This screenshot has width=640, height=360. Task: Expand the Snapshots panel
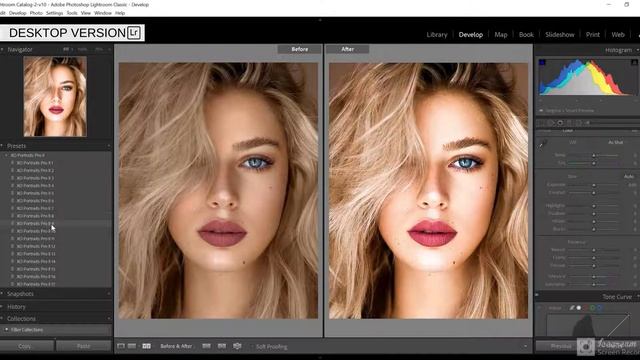(x=2, y=294)
